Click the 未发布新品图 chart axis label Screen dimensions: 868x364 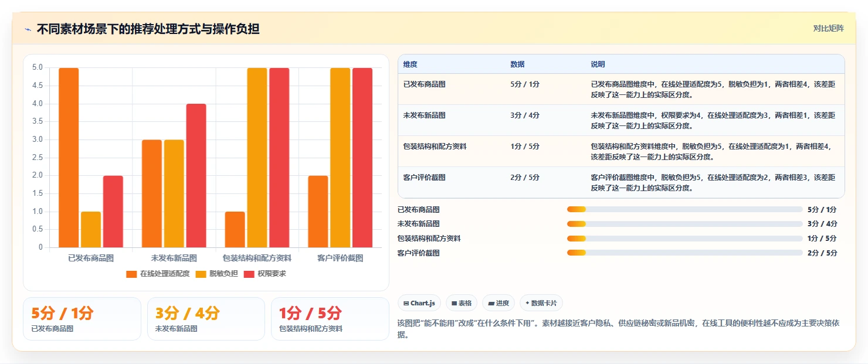(174, 258)
